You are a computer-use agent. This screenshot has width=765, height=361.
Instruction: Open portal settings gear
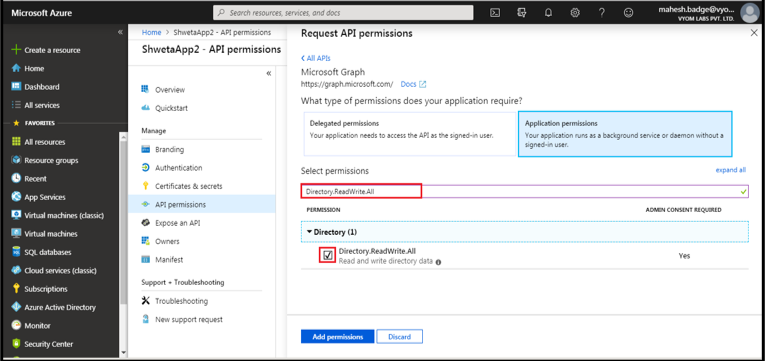pyautogui.click(x=575, y=13)
